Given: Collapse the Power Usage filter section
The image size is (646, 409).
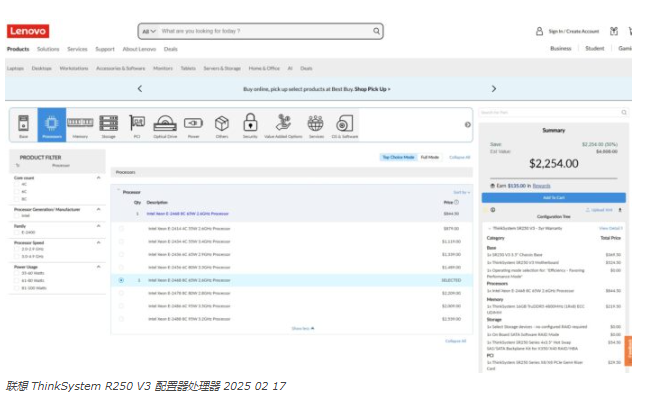Looking at the screenshot, I should 98,267.
